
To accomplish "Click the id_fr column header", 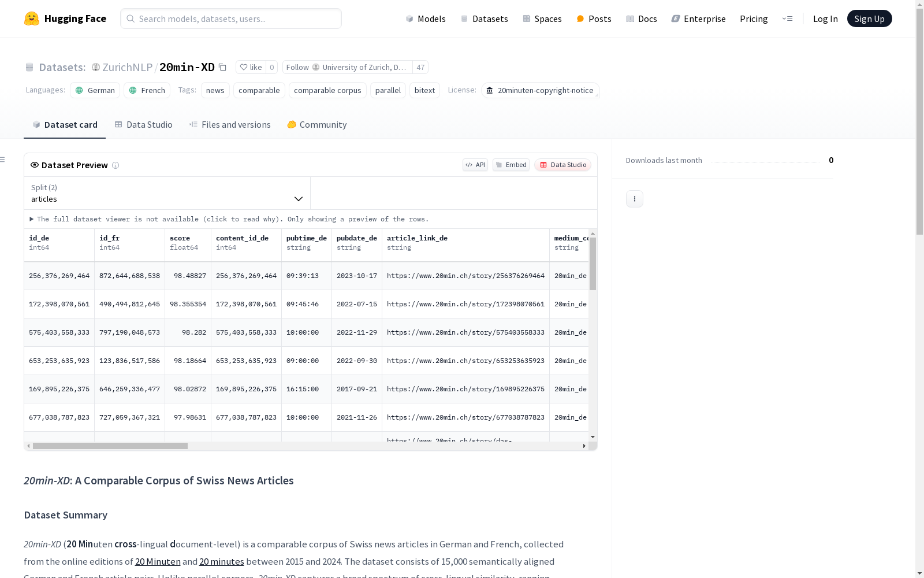I will [129, 245].
